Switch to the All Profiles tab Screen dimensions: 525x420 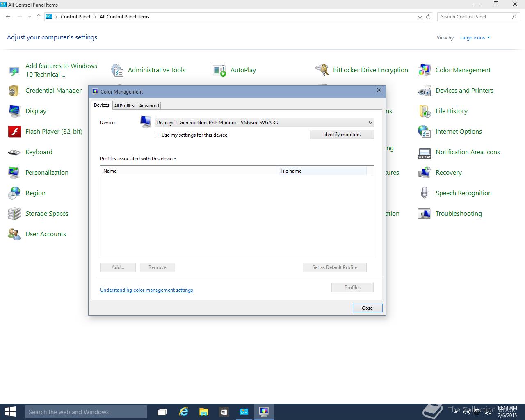[124, 106]
